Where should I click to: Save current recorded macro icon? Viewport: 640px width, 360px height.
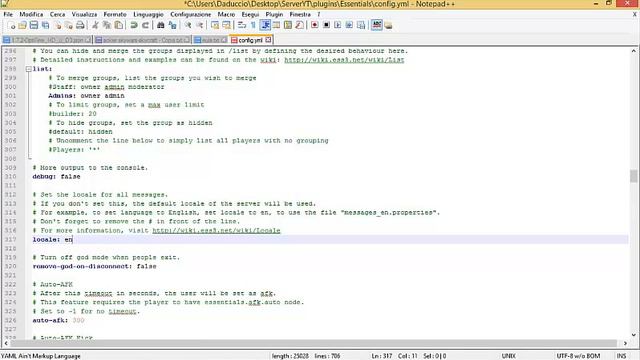click(x=361, y=25)
